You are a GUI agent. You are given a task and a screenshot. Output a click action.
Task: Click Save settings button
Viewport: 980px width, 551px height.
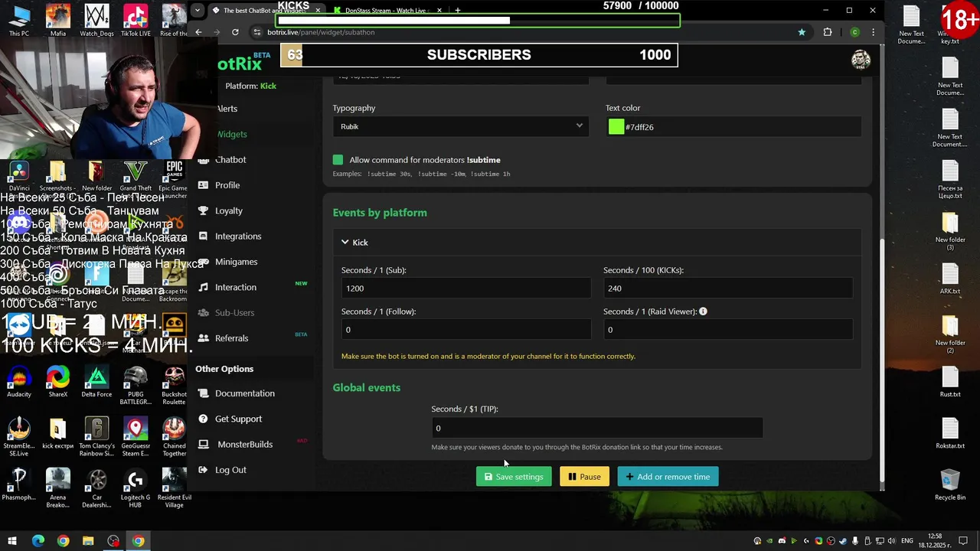click(514, 477)
